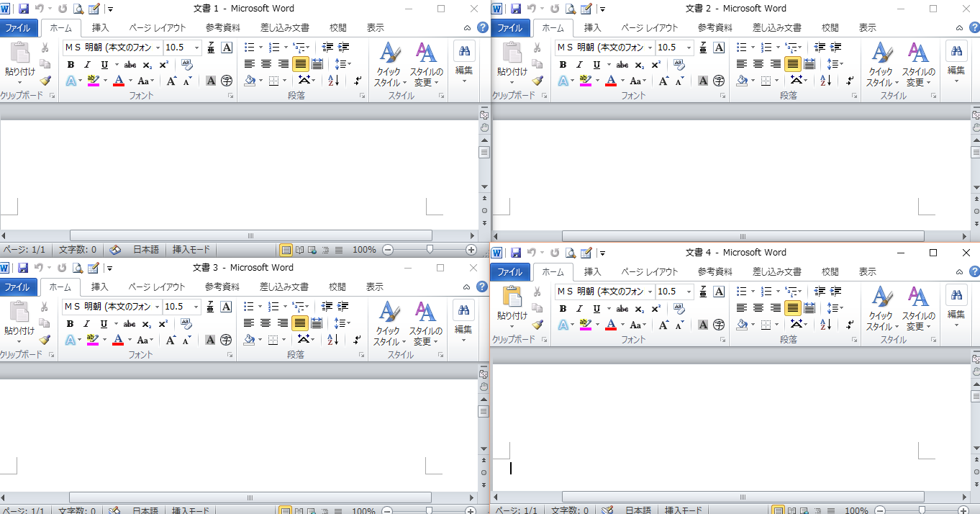The width and height of the screenshot is (980, 514).
Task: Switch to the 差し込み文書 tab in 文書 1
Action: [x=284, y=28]
